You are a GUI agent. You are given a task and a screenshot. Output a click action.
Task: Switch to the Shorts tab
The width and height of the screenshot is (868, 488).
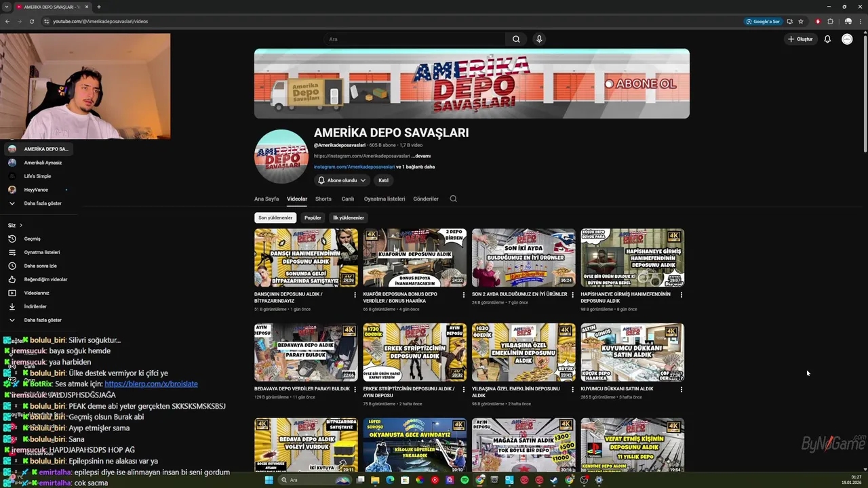coord(323,199)
